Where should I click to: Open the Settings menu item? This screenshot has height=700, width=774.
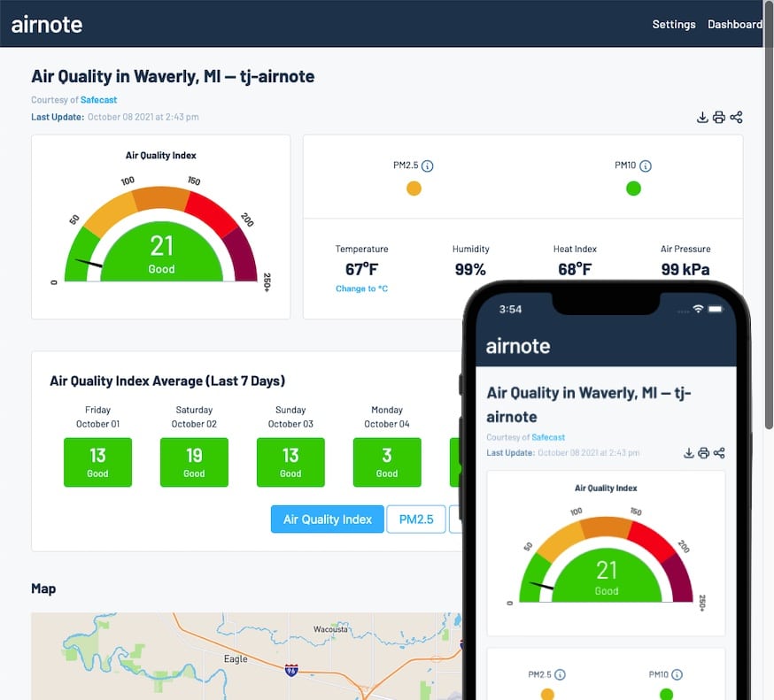[674, 24]
